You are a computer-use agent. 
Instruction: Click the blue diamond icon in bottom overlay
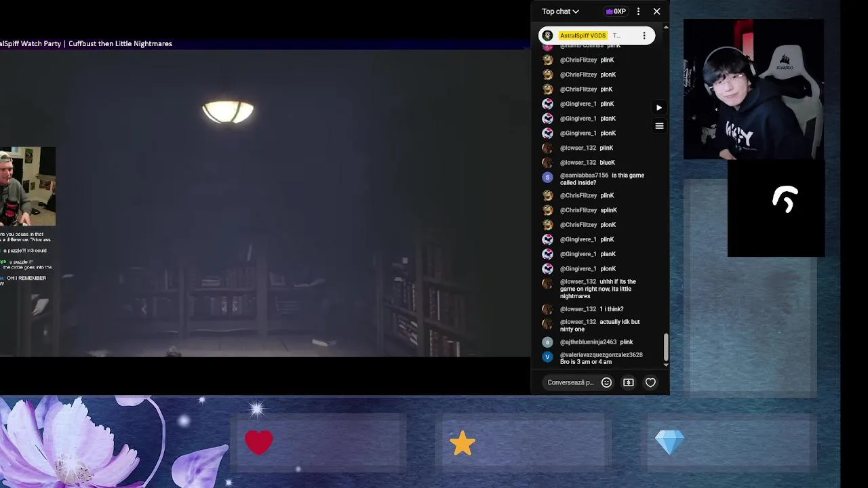click(670, 443)
